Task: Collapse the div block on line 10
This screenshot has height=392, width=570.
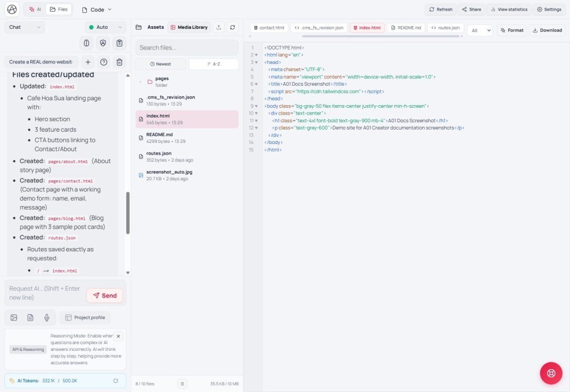Action: 256,113
